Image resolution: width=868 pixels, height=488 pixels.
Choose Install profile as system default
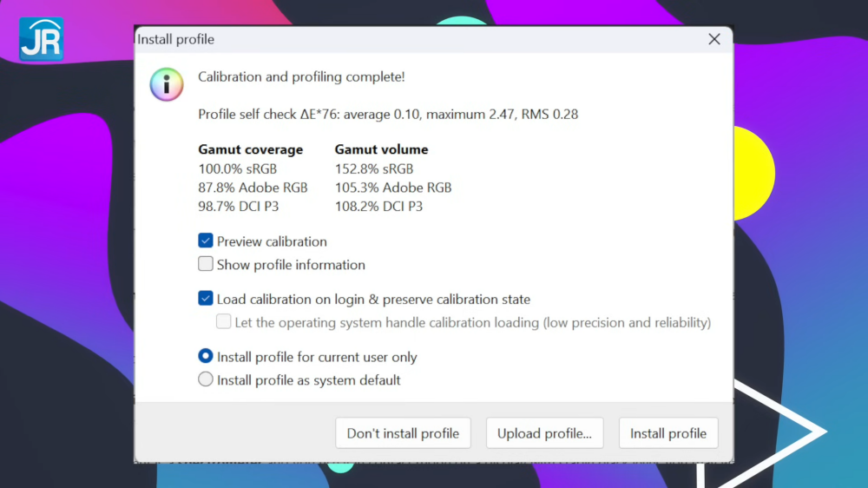click(x=206, y=379)
